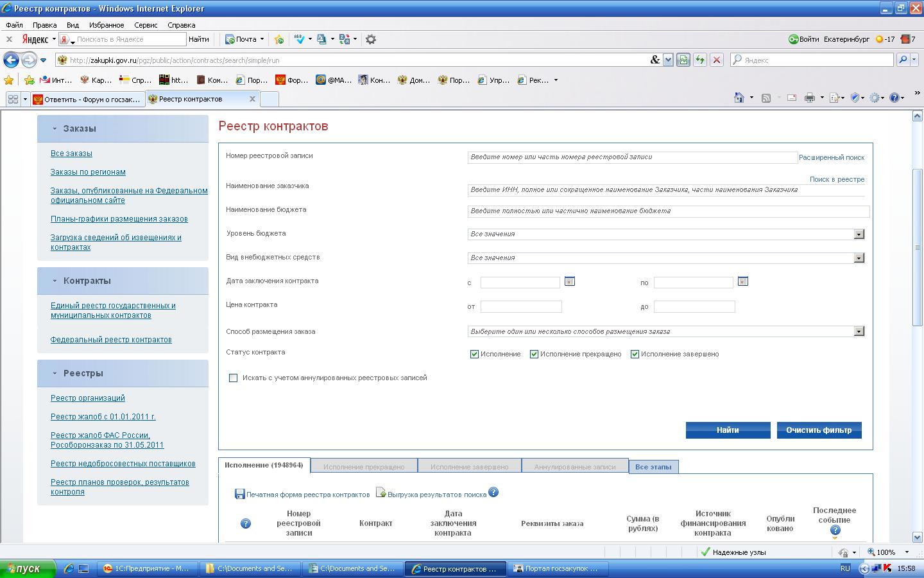The height and width of the screenshot is (578, 924).
Task: Open calendar for contract start date
Action: 569,281
